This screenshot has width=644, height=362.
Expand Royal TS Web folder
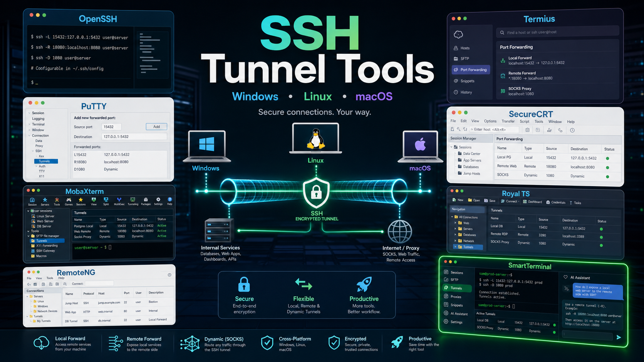point(455,223)
